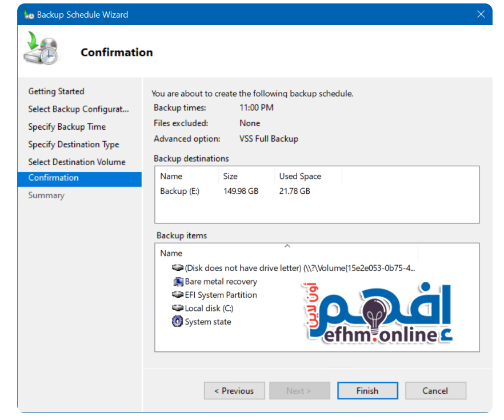Sort Backup items by Name column header
Viewport: 504px width, 420px height.
point(171,253)
